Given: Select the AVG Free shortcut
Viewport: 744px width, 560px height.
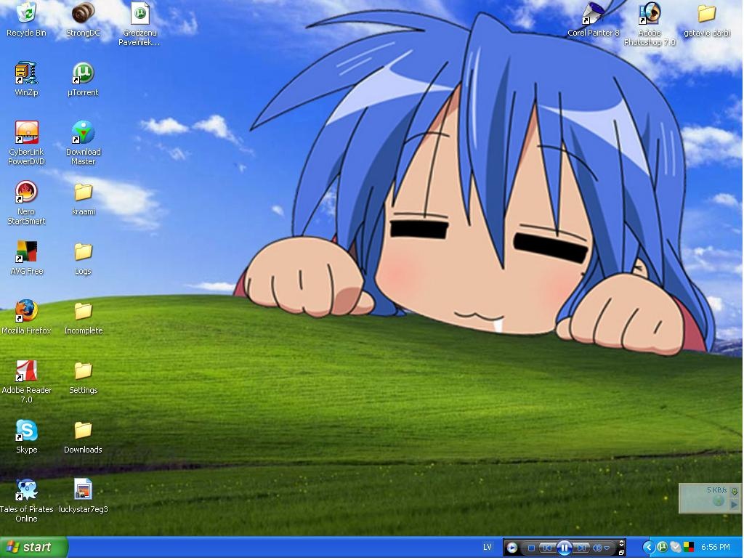Looking at the screenshot, I should coord(26,259).
